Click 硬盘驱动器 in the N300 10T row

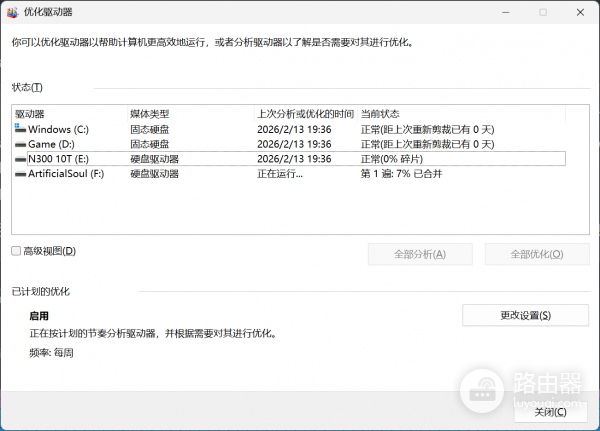pyautogui.click(x=155, y=159)
